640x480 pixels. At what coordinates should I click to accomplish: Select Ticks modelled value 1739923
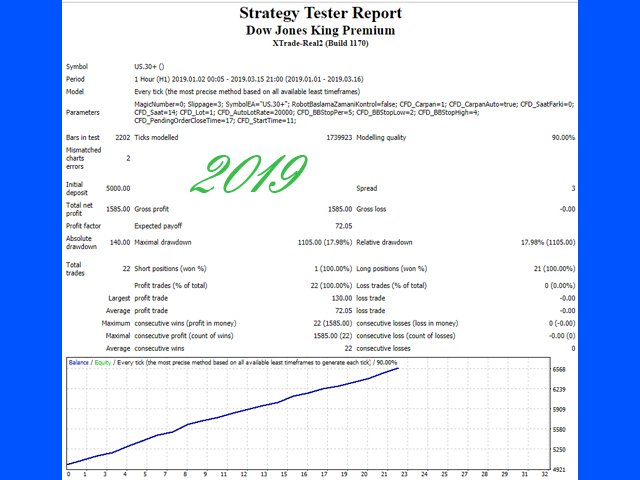[x=339, y=138]
